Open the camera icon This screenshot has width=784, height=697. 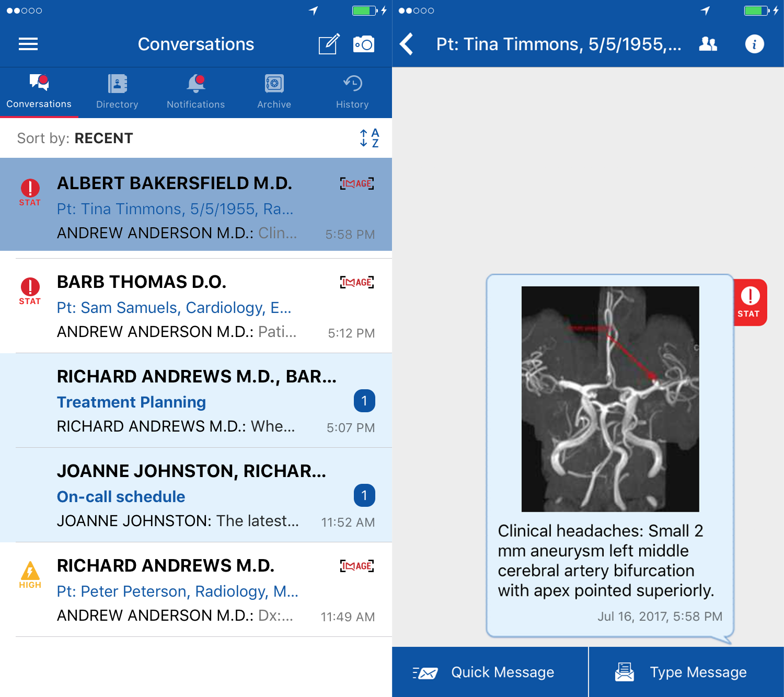coord(364,44)
